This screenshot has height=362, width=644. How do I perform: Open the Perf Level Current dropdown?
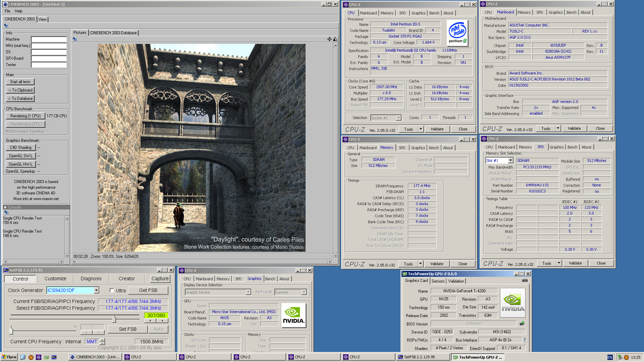point(304,292)
